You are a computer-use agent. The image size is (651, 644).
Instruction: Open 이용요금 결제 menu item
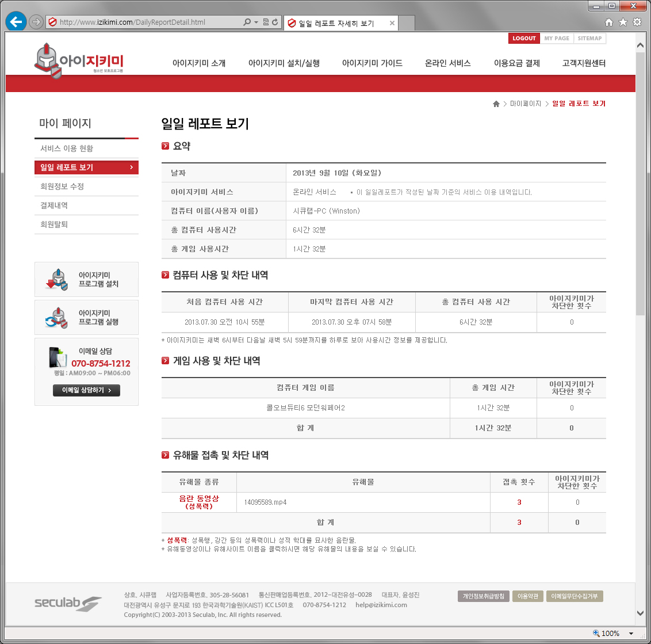[x=516, y=63]
